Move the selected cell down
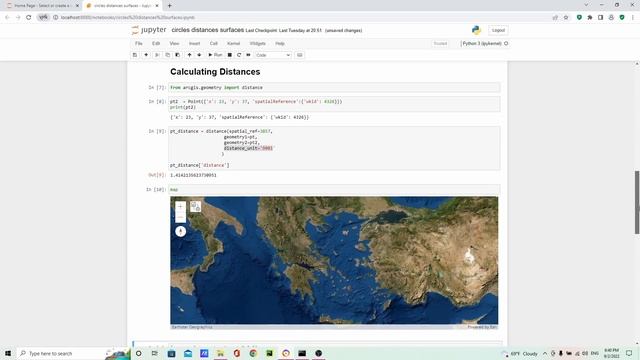 pos(199,55)
